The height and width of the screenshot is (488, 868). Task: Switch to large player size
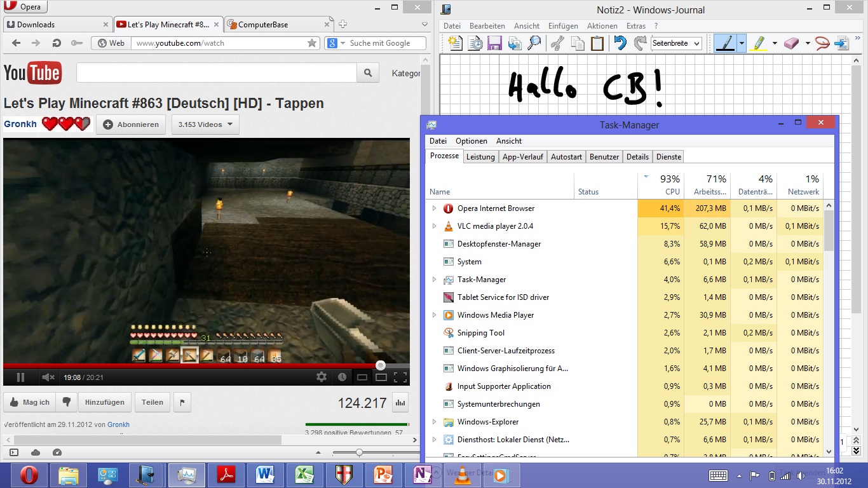click(381, 377)
